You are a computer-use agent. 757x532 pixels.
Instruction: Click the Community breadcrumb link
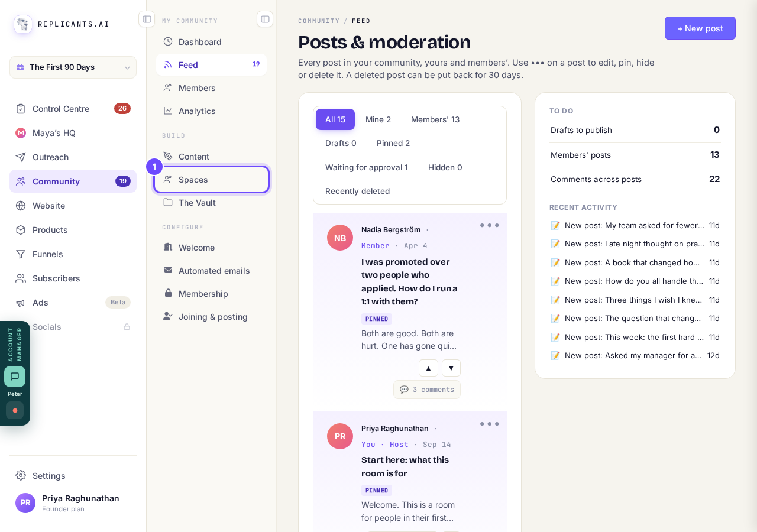(x=319, y=21)
